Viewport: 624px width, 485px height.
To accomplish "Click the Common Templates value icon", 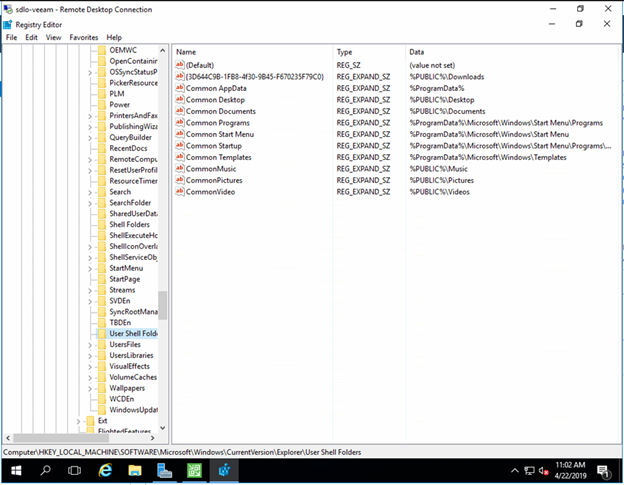I will click(x=180, y=157).
